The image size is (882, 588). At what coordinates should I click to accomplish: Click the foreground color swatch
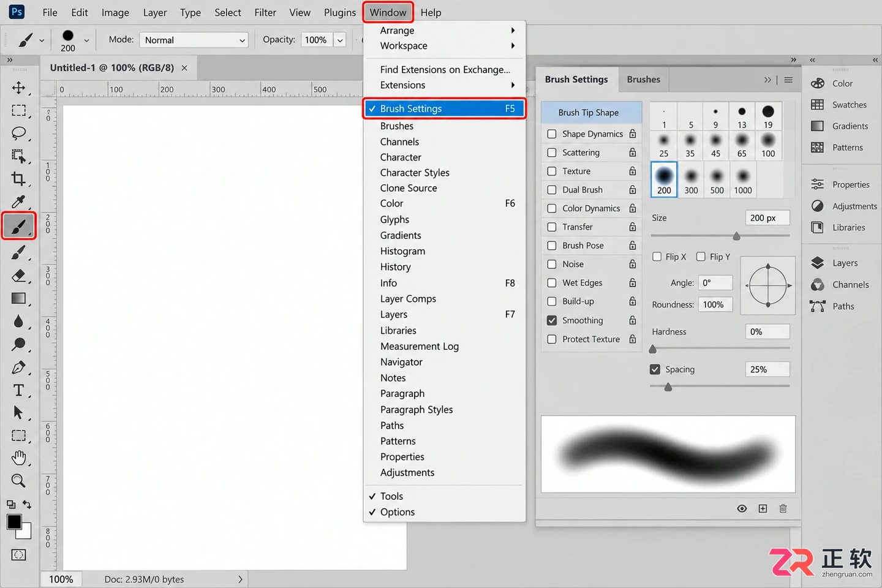click(14, 522)
